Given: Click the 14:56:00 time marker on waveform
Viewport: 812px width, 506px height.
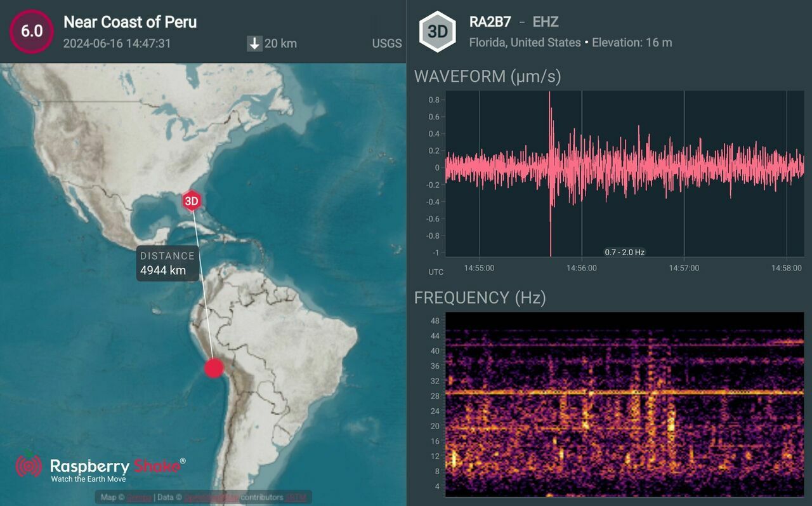Looking at the screenshot, I should [x=582, y=268].
